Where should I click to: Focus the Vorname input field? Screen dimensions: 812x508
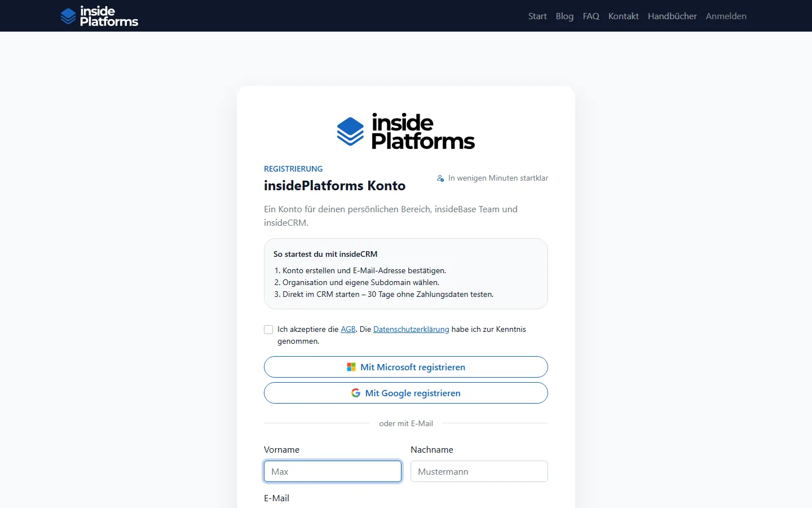333,471
